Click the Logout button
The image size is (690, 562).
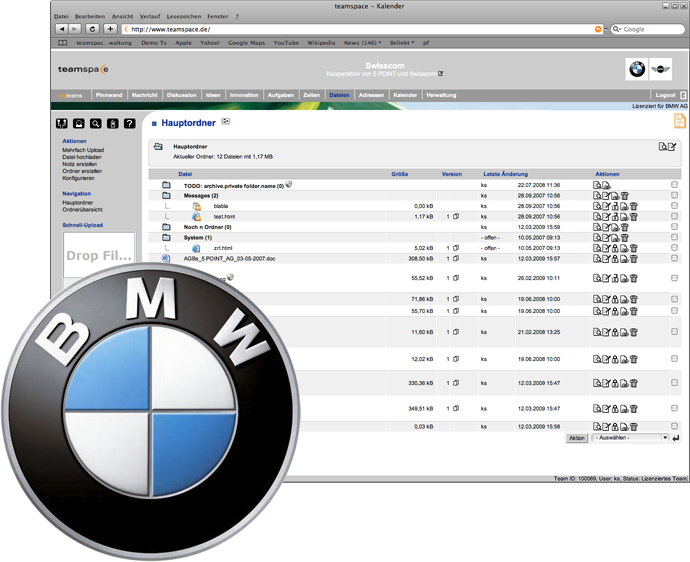coord(665,95)
